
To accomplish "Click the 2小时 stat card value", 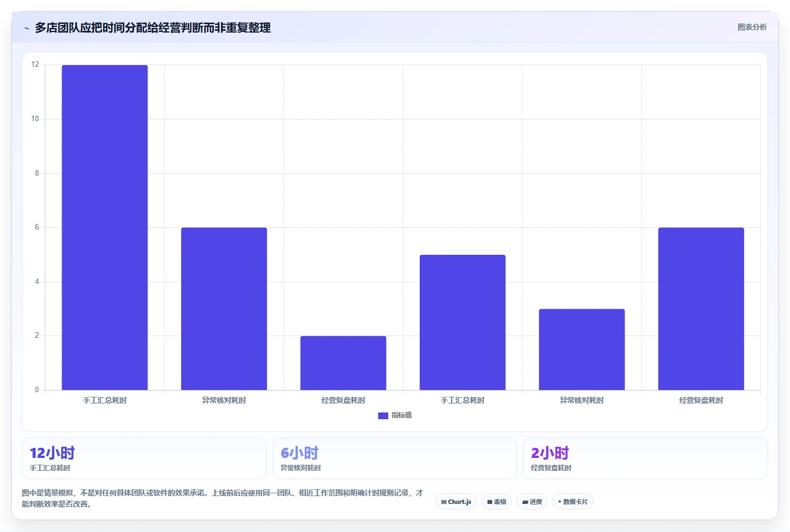I will 550,453.
